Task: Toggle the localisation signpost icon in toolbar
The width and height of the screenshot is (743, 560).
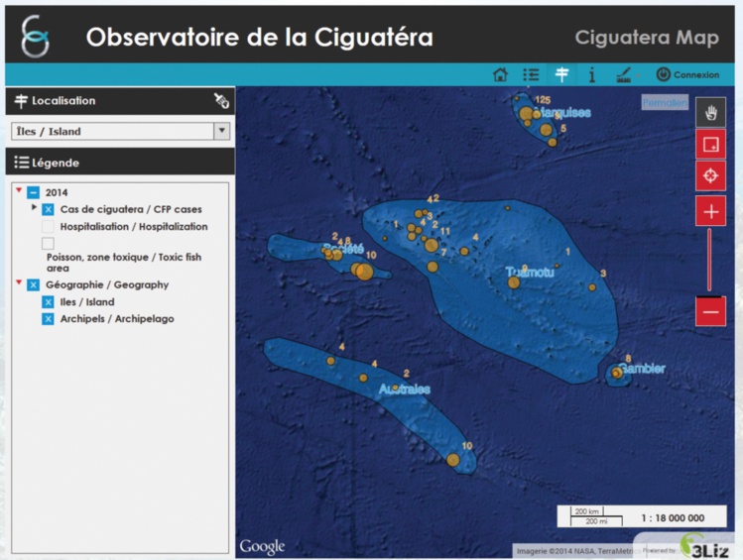Action: point(562,74)
